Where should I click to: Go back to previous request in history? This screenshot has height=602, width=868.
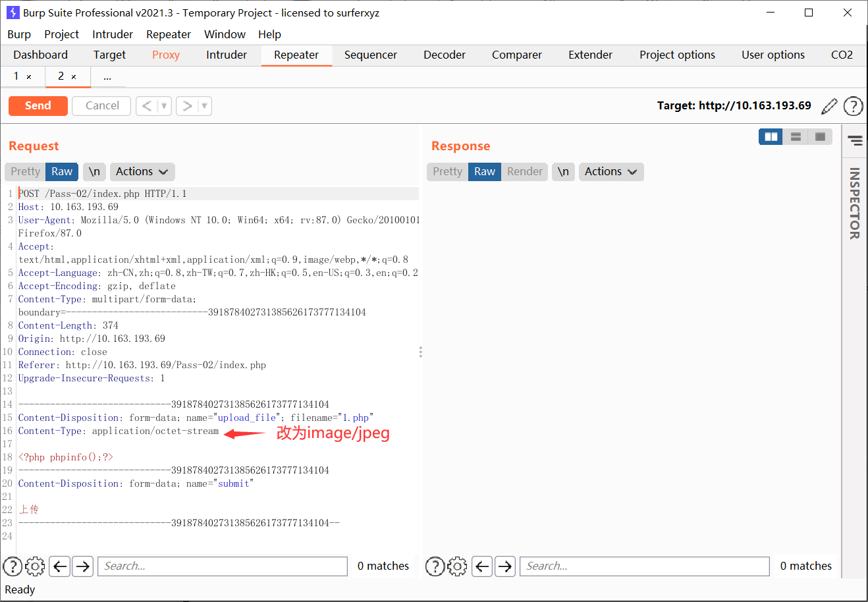tap(147, 105)
